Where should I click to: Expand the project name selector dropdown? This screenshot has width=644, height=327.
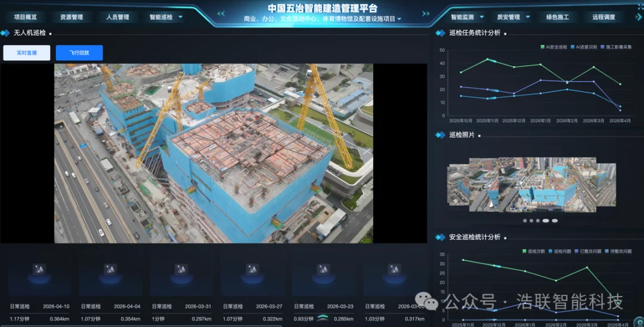point(399,19)
